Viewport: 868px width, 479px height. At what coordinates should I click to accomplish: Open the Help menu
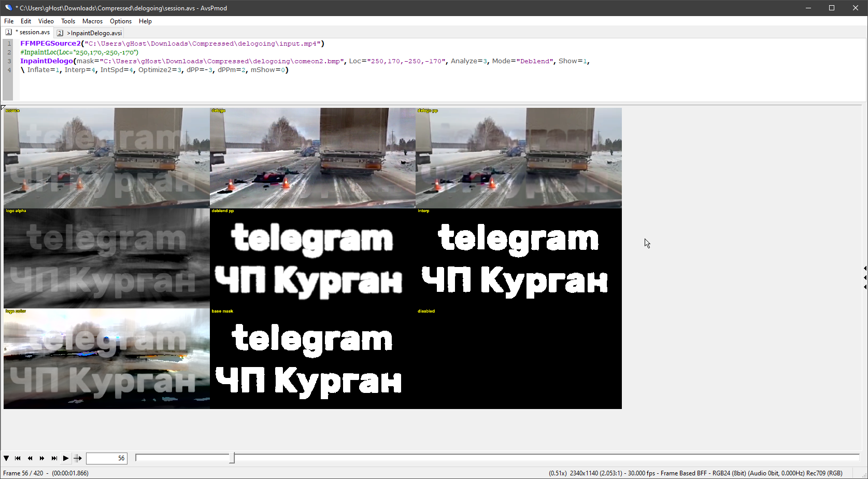(x=145, y=21)
